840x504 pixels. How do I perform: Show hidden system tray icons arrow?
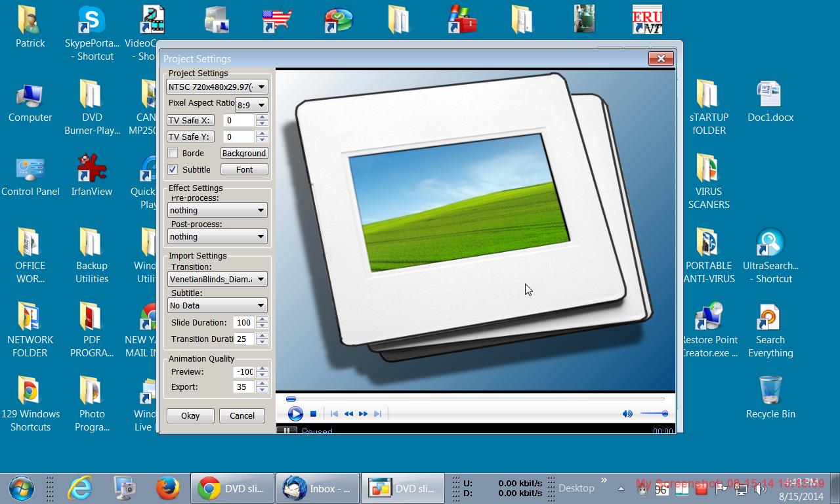(x=621, y=488)
